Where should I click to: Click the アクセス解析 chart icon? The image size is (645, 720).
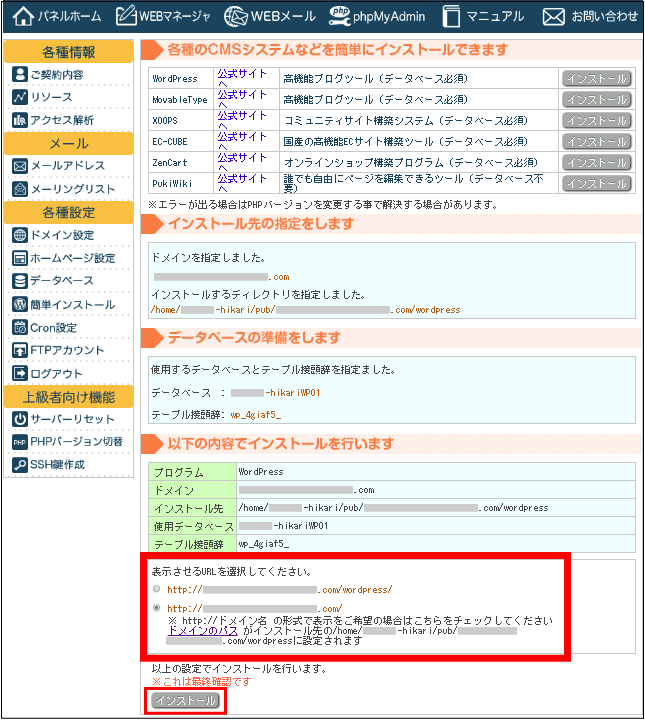20,120
